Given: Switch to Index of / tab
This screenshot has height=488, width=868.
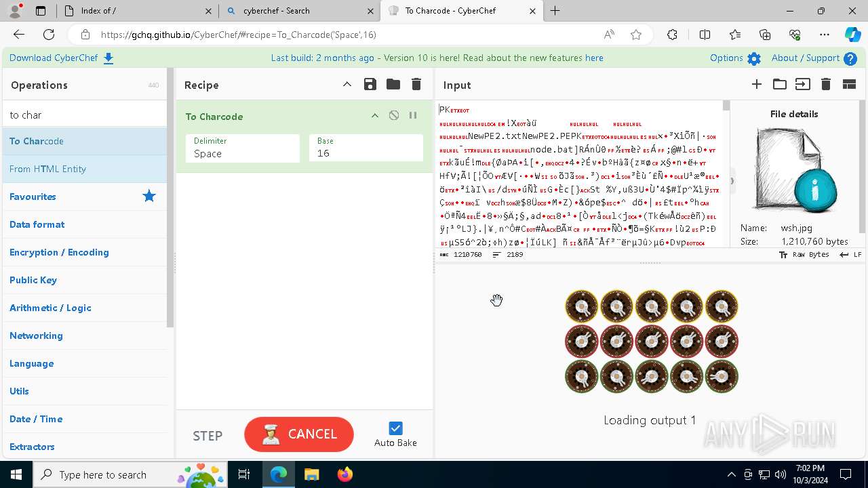Looking at the screenshot, I should tap(138, 11).
